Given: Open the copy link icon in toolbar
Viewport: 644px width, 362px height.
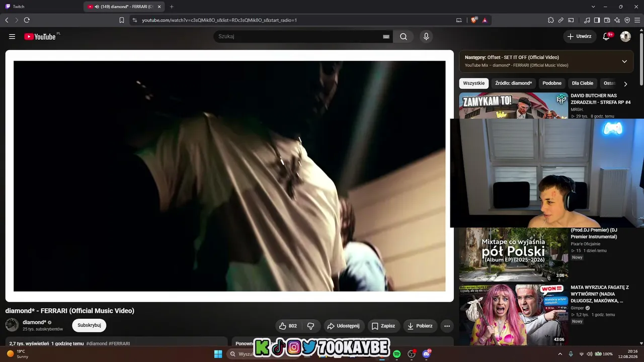Looking at the screenshot, I should pos(561,20).
